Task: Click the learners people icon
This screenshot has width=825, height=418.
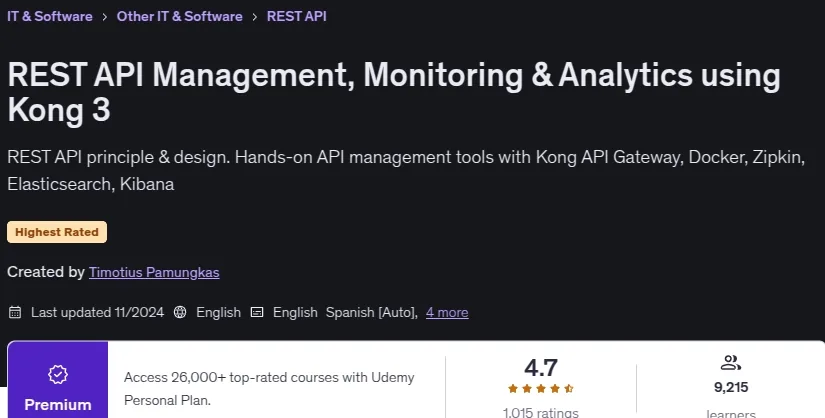Action: 731,363
